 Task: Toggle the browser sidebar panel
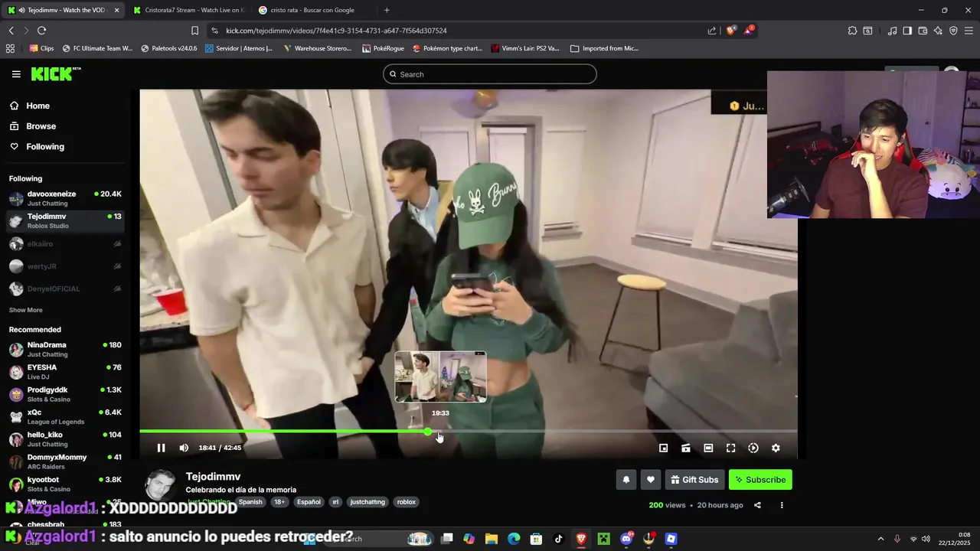pyautogui.click(x=907, y=31)
